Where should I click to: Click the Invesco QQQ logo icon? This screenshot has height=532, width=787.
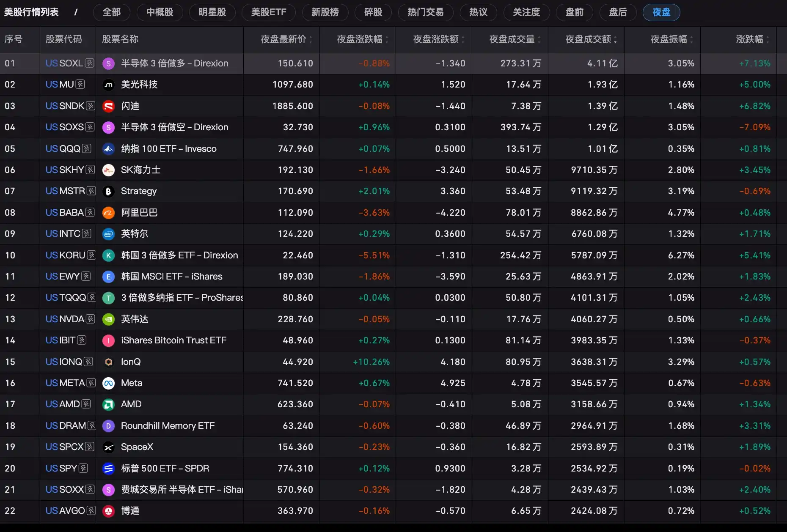[109, 149]
